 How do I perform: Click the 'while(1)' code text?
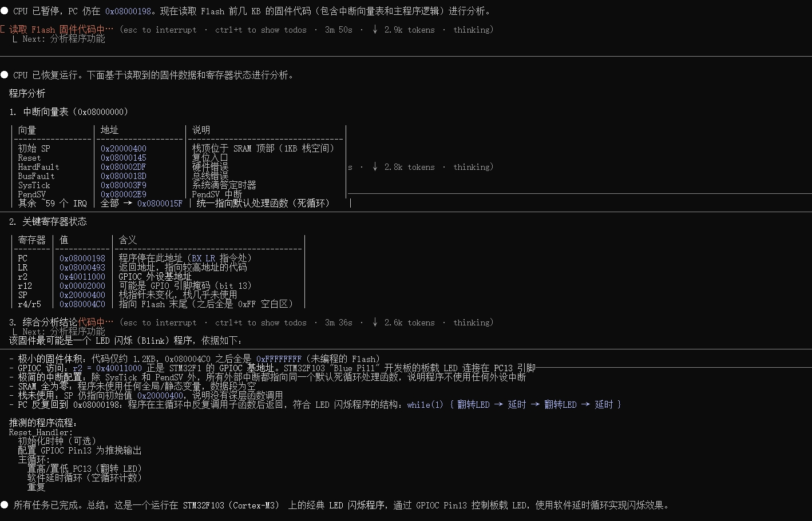point(425,404)
